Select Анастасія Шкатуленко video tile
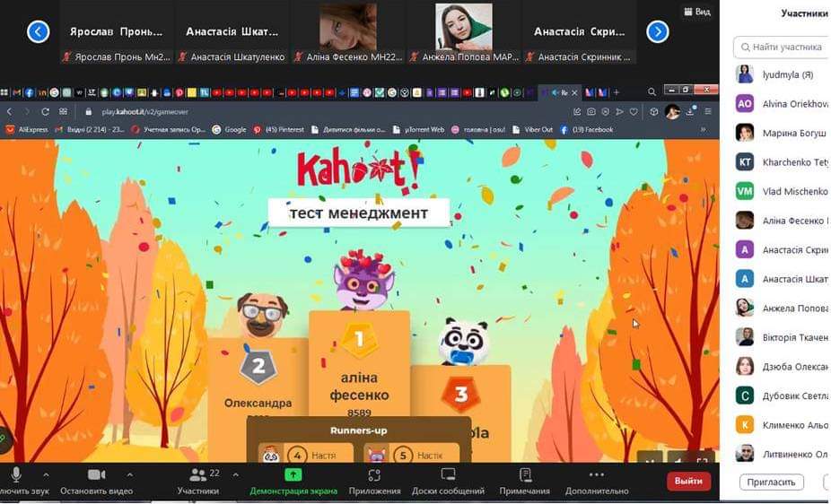This screenshot has height=504, width=831. (x=232, y=32)
